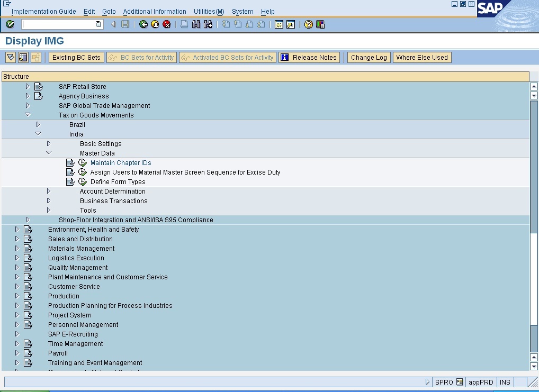The width and height of the screenshot is (539, 392).
Task: Click the Change Log button
Action: pyautogui.click(x=369, y=57)
